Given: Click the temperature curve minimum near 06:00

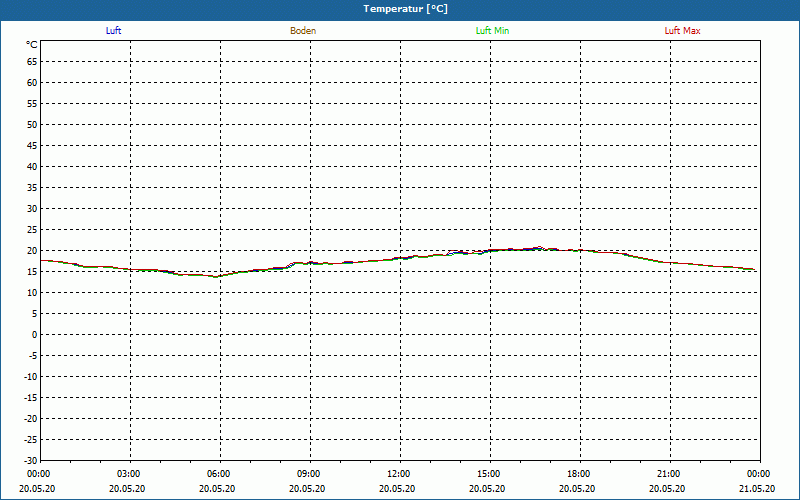Looking at the screenshot, I should click(216, 277).
